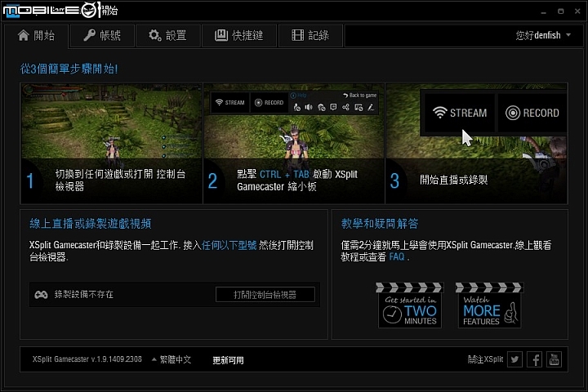This screenshot has height=392, width=588.
Task: Click the annotation pen icon in overlay
Action: pyautogui.click(x=371, y=107)
